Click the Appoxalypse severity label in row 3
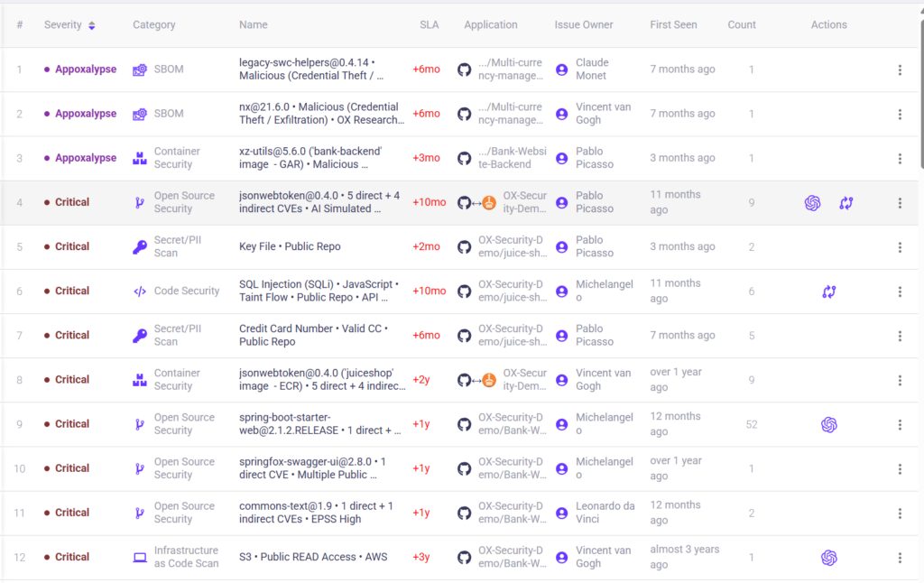The height and width of the screenshot is (583, 924). 86,158
